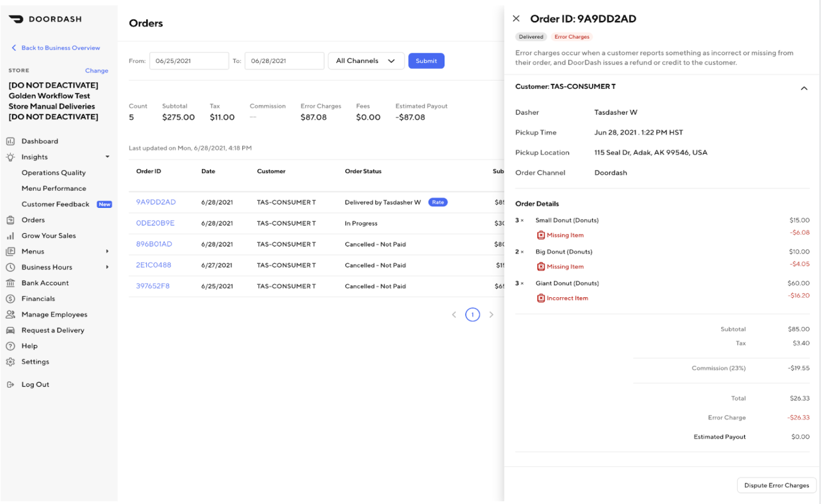Viewport: 821px width, 504px height.
Task: Click the DoorDash logo icon
Action: click(16, 19)
